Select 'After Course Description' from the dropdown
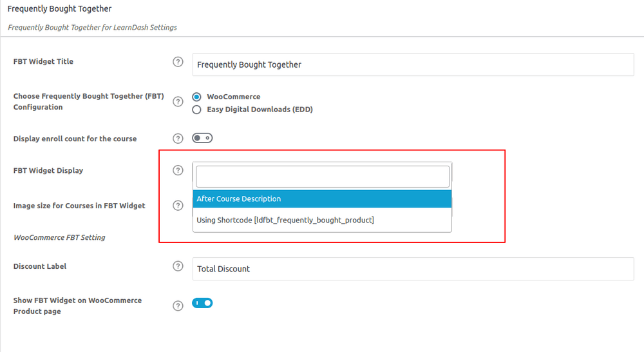Screen dimensions: 644x352 322,199
